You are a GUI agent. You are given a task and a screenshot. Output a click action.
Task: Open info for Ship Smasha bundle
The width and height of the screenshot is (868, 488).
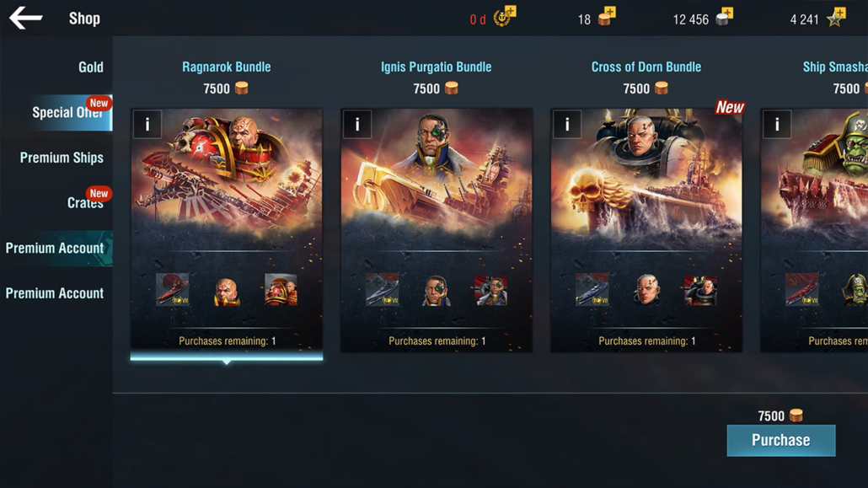pyautogui.click(x=777, y=124)
